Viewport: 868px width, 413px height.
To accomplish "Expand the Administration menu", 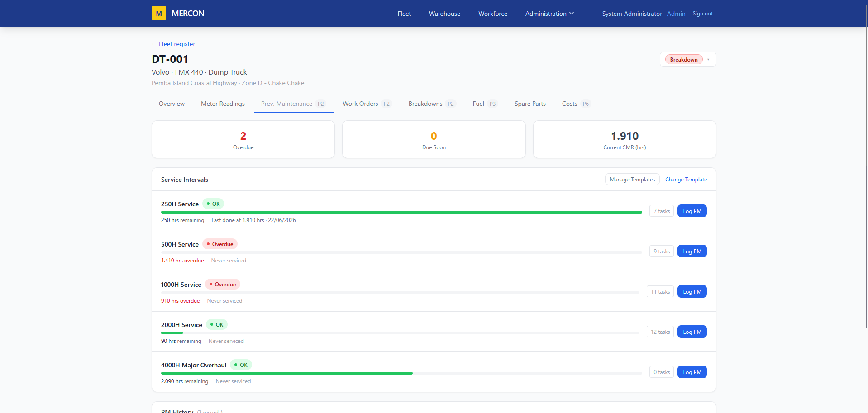I will [x=549, y=14].
